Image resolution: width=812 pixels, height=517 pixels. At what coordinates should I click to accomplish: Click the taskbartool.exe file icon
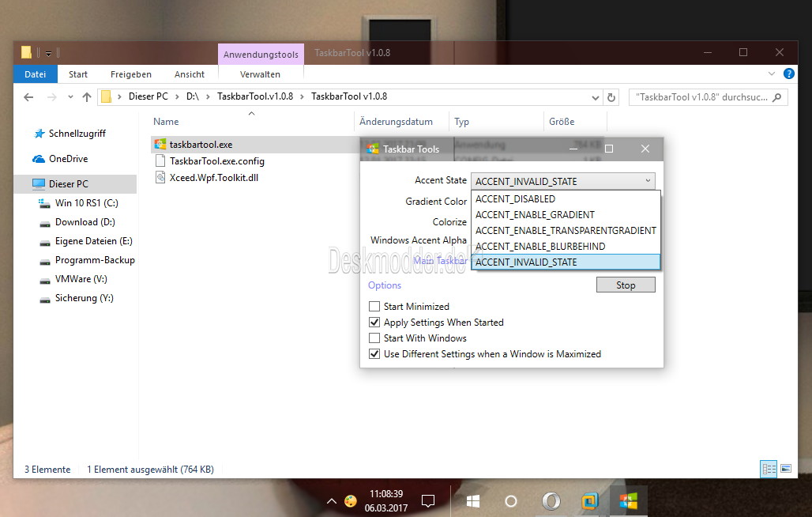click(160, 145)
